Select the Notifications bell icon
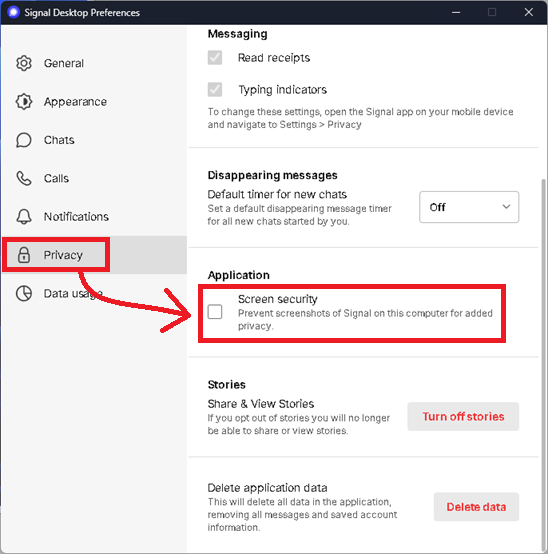 pos(24,217)
